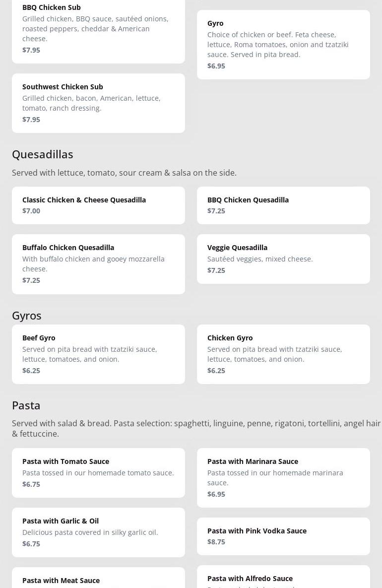Select the BBQ Chicken Quesadilla card
The width and height of the screenshot is (382, 588).
283,205
